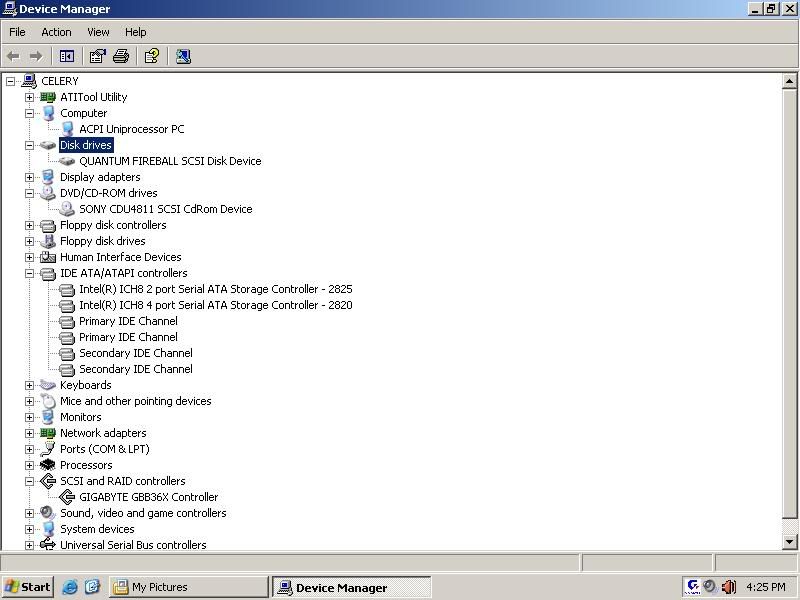Collapse the Disk drives node
This screenshot has height=600, width=800.
coord(30,145)
